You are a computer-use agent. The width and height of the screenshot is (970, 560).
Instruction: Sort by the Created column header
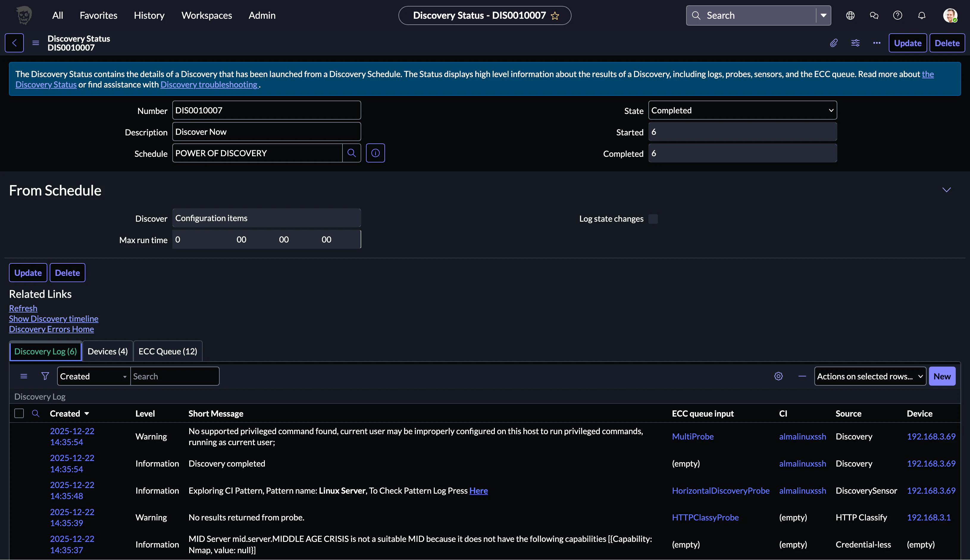point(65,414)
